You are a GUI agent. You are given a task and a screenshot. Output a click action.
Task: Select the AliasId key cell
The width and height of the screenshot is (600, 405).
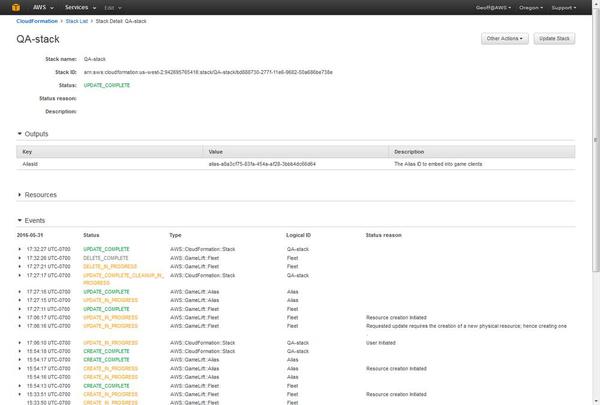pos(30,164)
